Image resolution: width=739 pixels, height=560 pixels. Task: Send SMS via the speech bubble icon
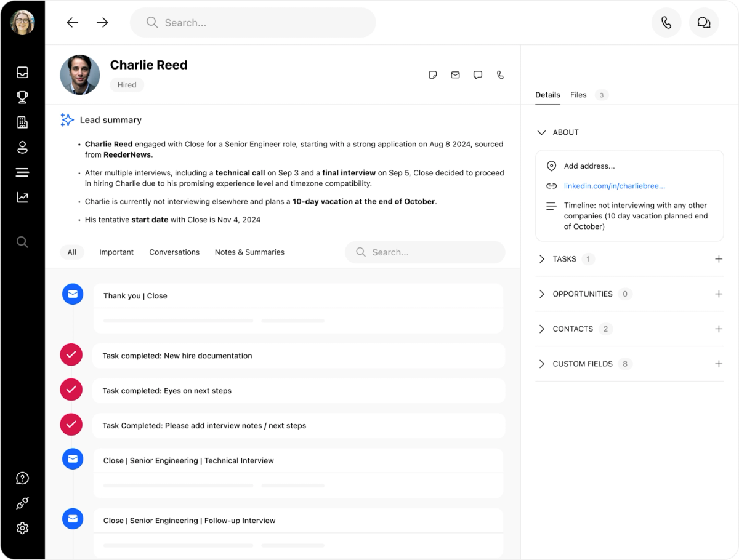[x=477, y=75]
